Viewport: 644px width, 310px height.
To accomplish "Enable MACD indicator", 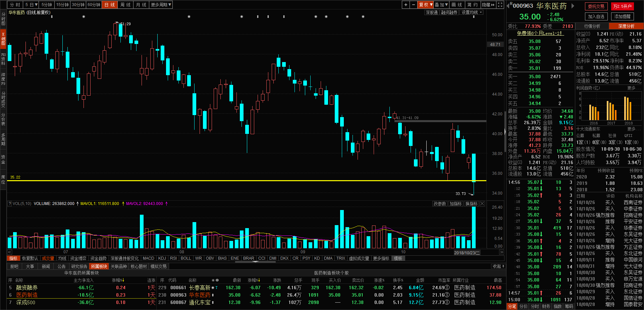I will [149, 258].
